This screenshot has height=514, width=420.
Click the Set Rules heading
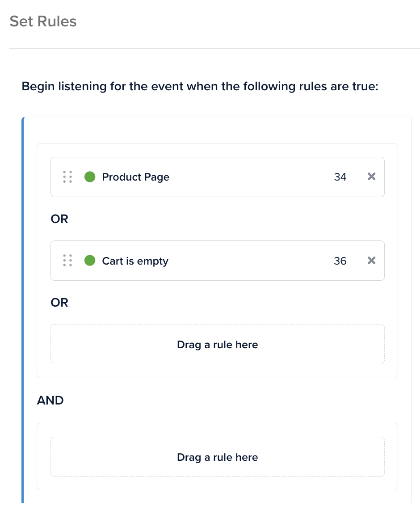tap(43, 21)
